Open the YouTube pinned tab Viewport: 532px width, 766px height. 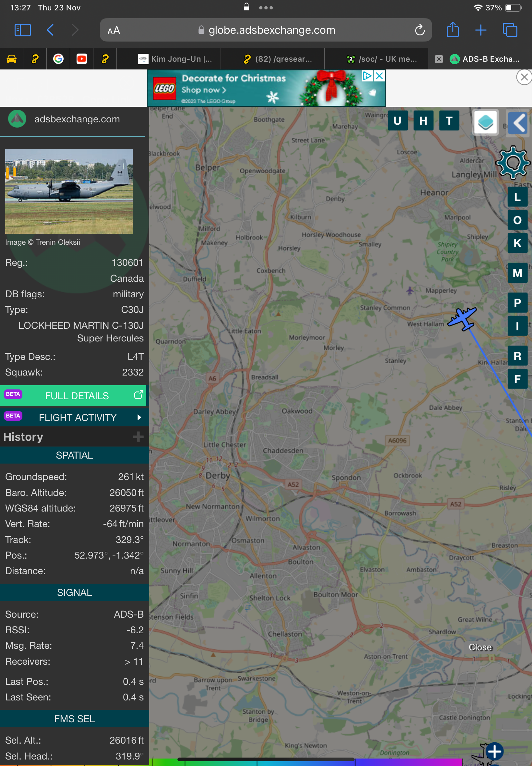point(82,59)
